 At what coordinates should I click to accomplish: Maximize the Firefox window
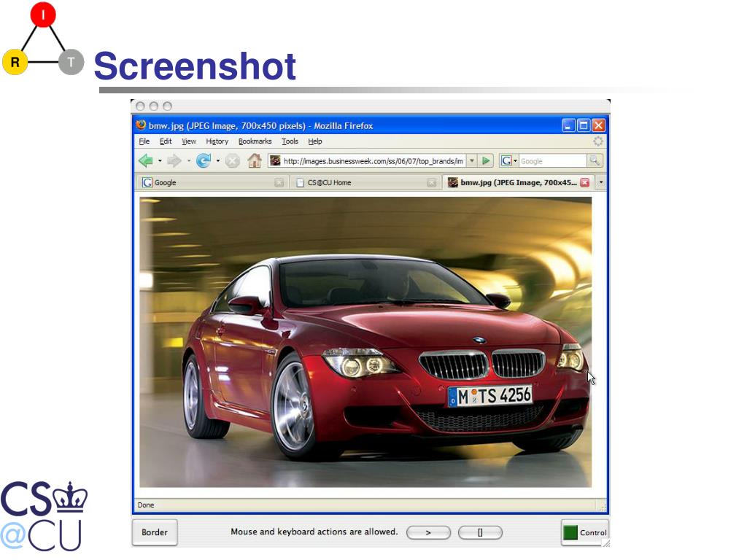click(584, 125)
